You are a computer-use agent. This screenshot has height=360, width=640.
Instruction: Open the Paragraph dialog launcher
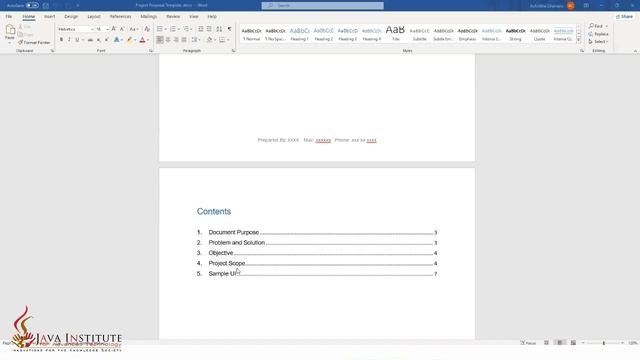point(233,51)
